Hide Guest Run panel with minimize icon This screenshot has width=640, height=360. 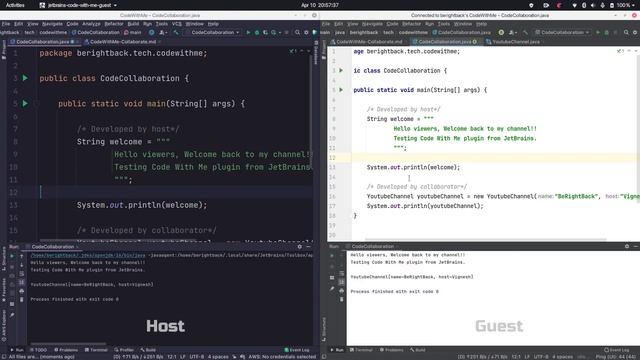(x=636, y=246)
